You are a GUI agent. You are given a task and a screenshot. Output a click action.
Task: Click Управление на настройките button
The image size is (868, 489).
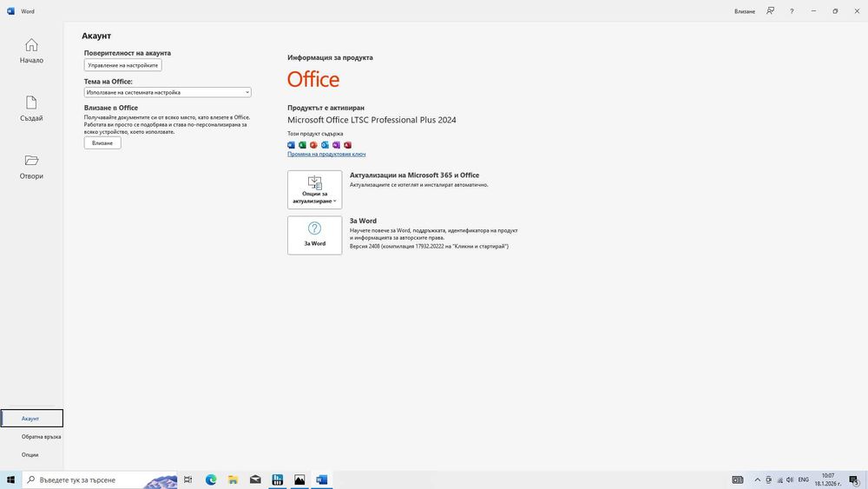123,65
